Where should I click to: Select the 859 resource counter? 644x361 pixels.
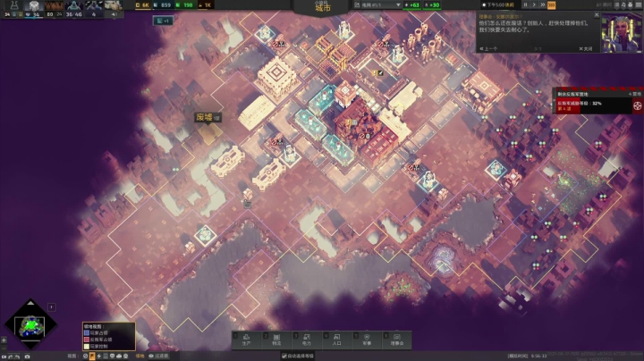(x=162, y=5)
